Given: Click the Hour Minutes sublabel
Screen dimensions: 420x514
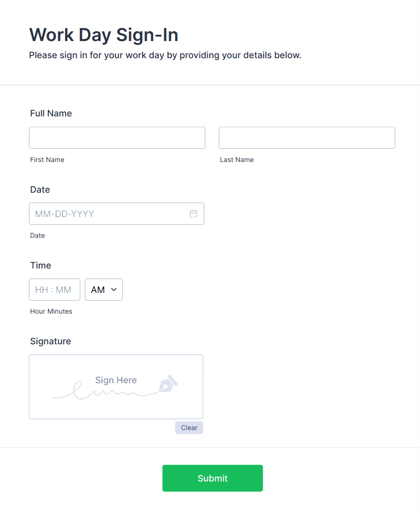Looking at the screenshot, I should [51, 311].
